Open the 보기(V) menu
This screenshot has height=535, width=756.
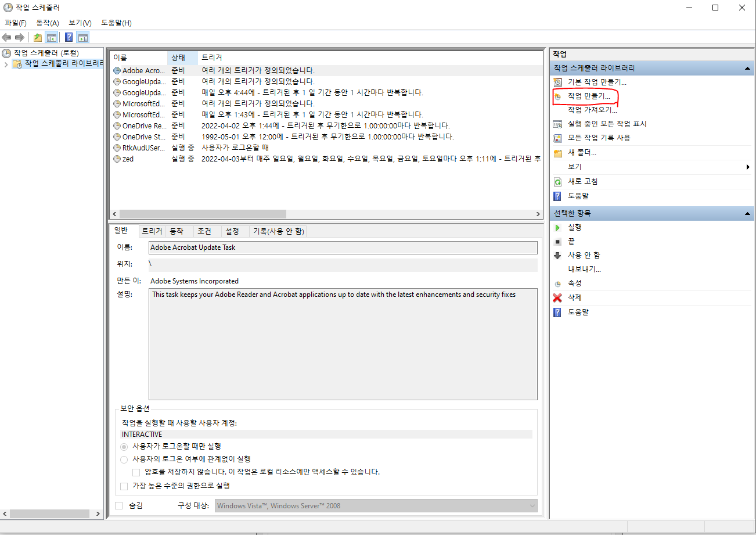[x=80, y=23]
